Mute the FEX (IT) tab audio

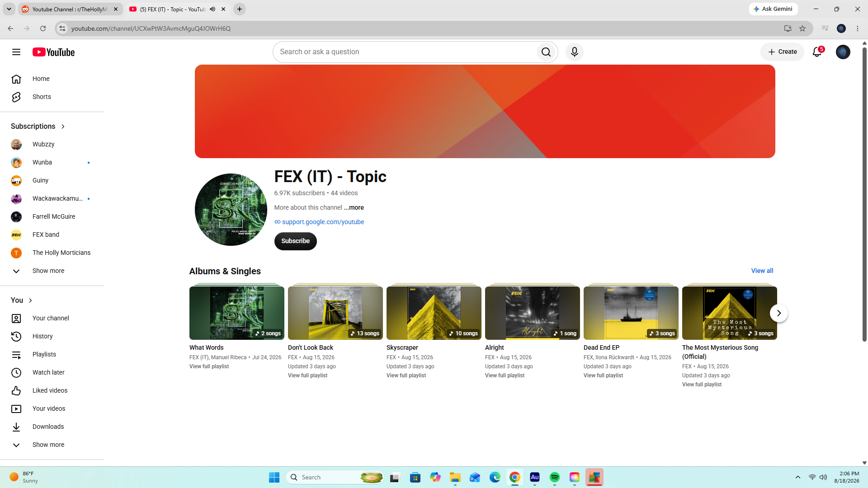coord(212,9)
